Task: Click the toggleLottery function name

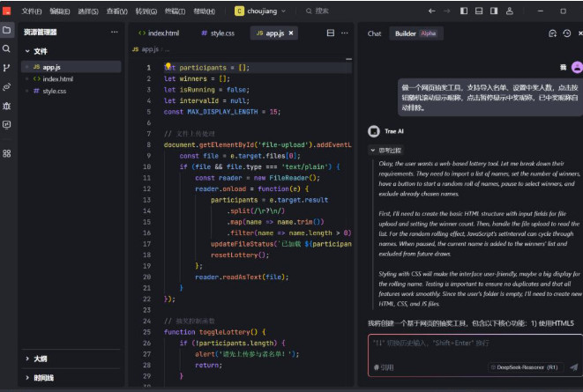Action: click(x=225, y=332)
